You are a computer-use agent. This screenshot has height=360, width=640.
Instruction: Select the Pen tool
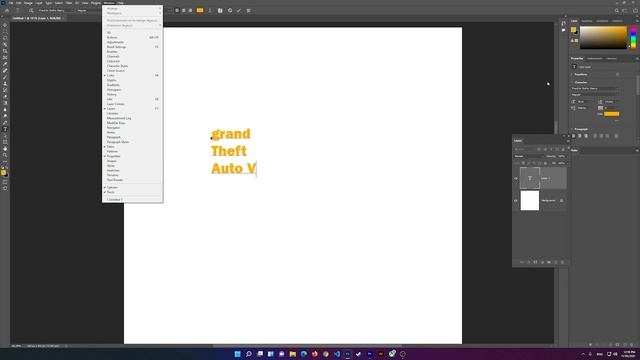click(5, 122)
